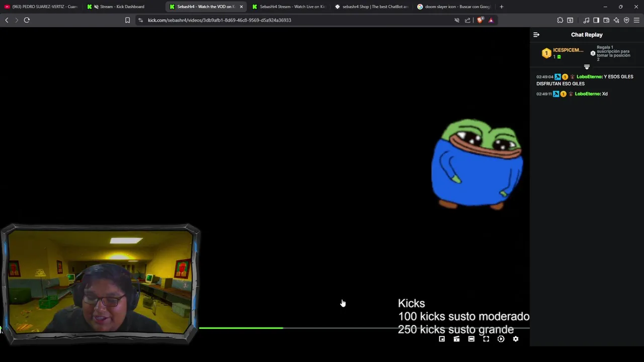Screen dimensions: 644x362
Task: Click the streamer webcam overlay
Action: (x=101, y=284)
